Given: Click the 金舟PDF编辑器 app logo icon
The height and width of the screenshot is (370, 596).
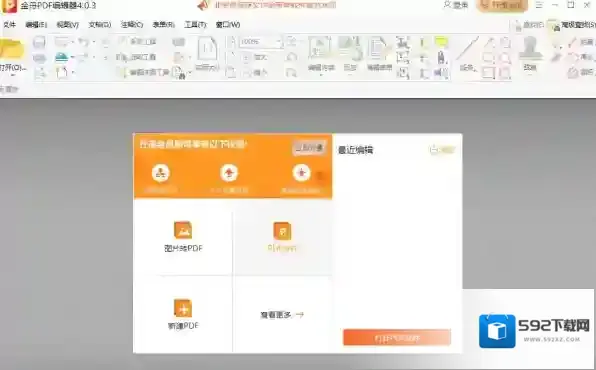Looking at the screenshot, I should pos(10,6).
